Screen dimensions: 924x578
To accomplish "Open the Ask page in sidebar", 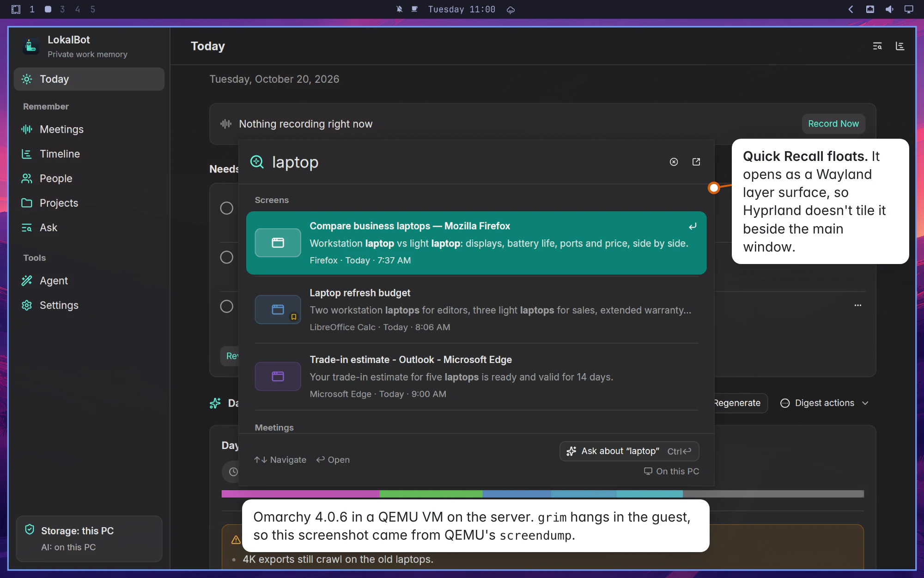I will [x=89, y=228].
